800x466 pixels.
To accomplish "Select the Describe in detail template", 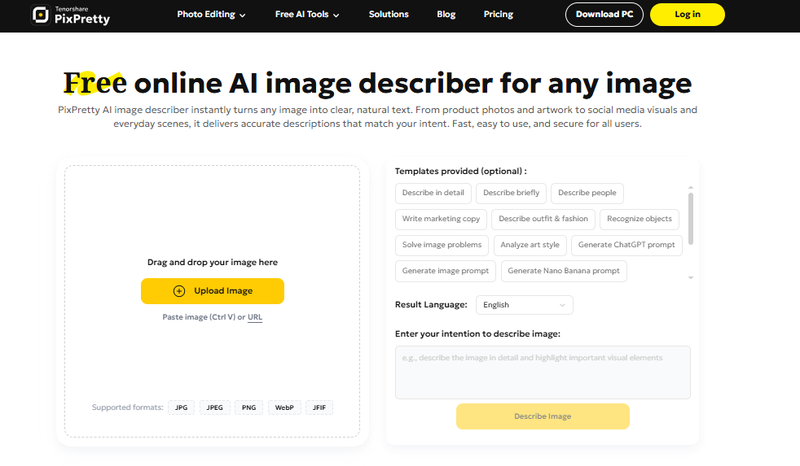I will tap(433, 193).
